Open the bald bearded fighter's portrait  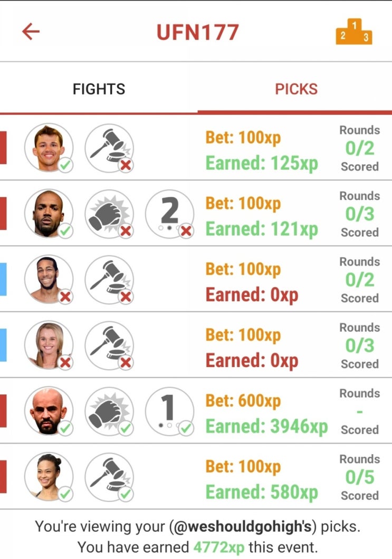(49, 411)
